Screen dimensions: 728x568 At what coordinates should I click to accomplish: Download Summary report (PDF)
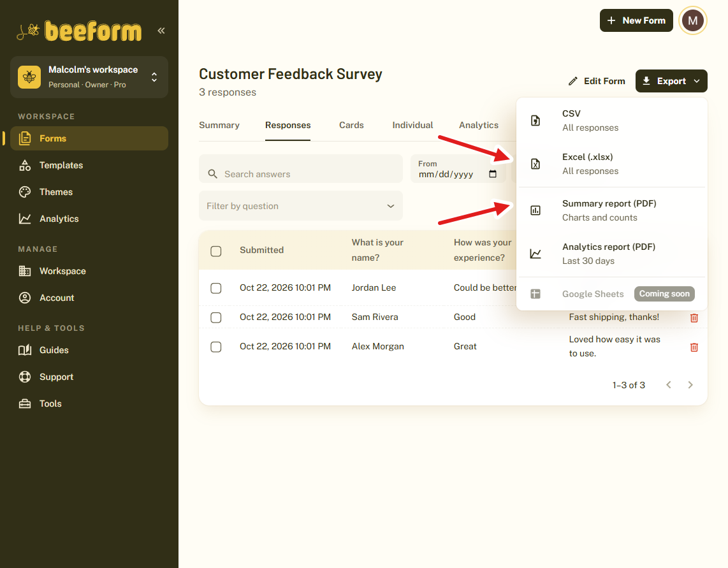(612, 210)
